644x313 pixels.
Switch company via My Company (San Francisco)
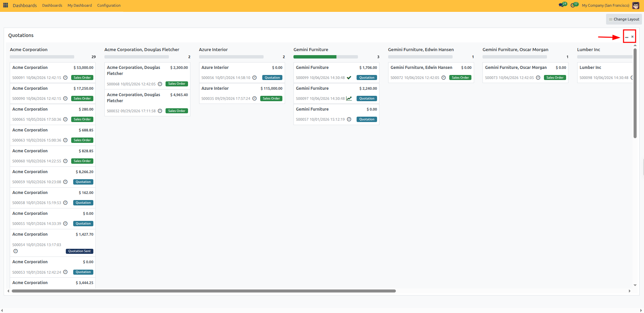pos(605,5)
